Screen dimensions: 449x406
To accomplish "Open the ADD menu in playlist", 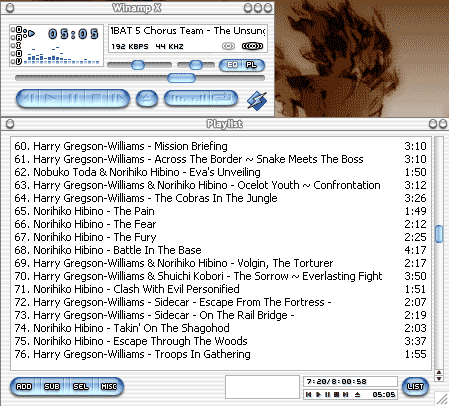I will [x=24, y=386].
